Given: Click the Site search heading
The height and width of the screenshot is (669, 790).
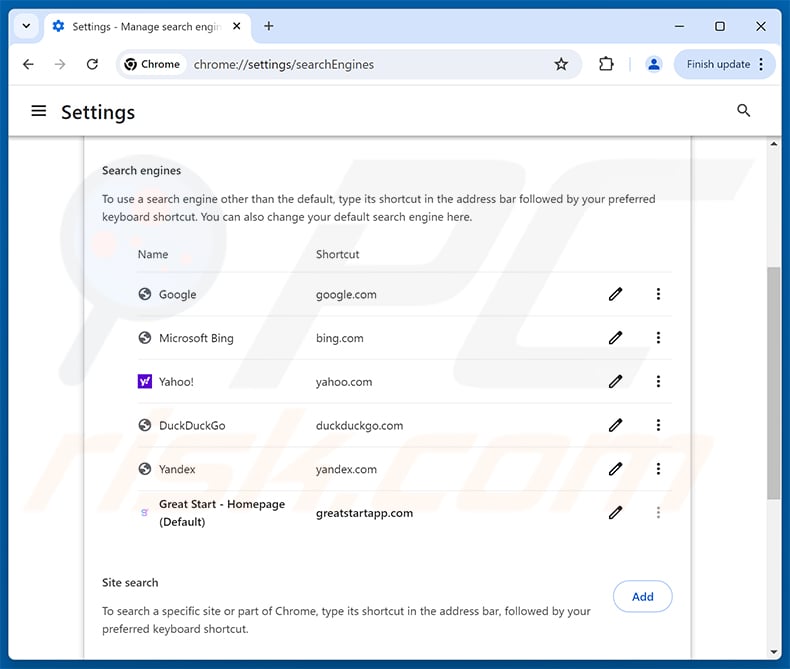Looking at the screenshot, I should pos(130,582).
